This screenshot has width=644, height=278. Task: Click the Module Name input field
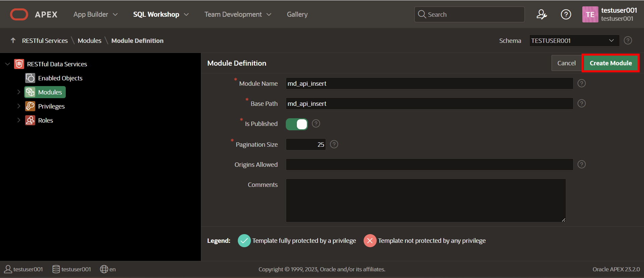click(x=429, y=83)
